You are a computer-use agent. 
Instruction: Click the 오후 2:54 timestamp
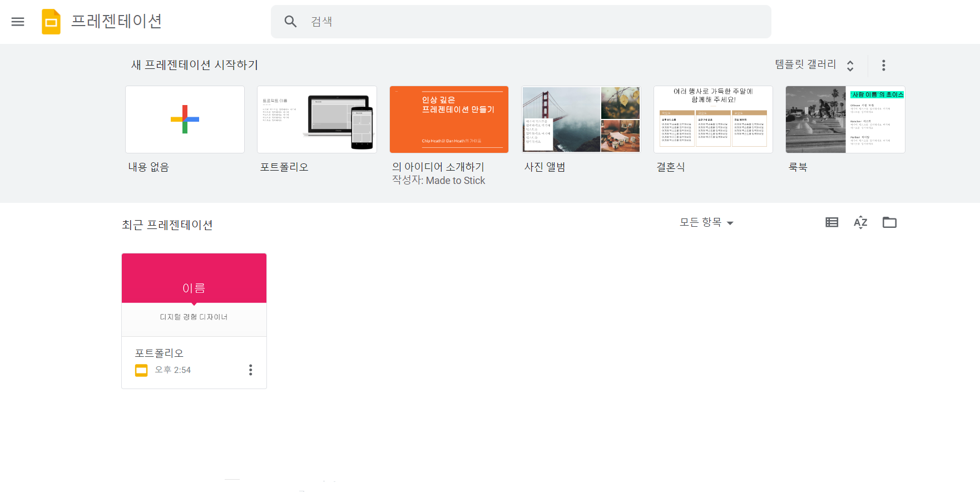(172, 370)
